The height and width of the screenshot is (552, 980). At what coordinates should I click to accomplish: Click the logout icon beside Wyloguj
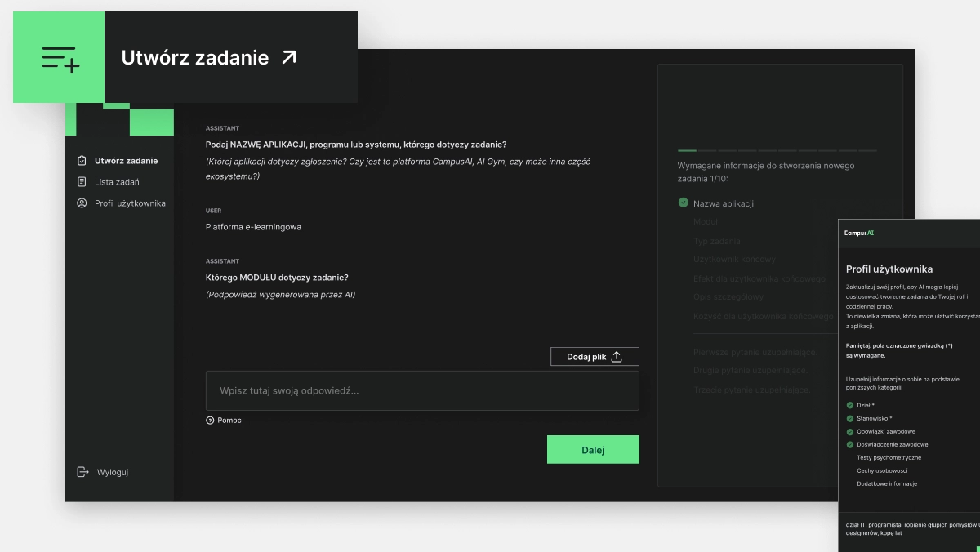[x=82, y=472]
